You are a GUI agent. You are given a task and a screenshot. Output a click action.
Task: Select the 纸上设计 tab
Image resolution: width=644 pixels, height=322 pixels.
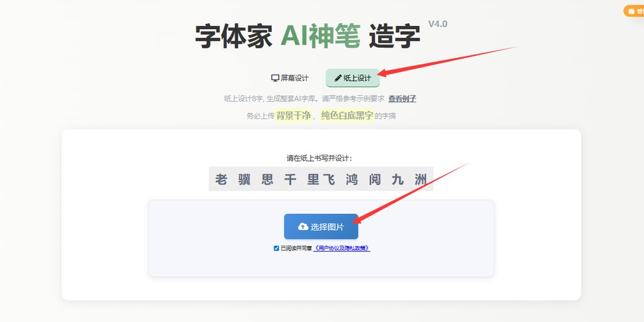pos(352,78)
